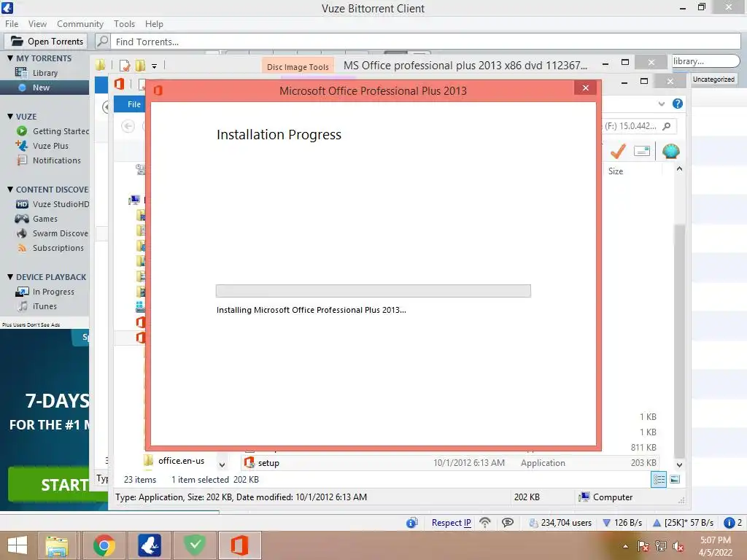Viewport: 747px width, 560px height.
Task: Click the blue shell toolbar icon
Action: 670,151
